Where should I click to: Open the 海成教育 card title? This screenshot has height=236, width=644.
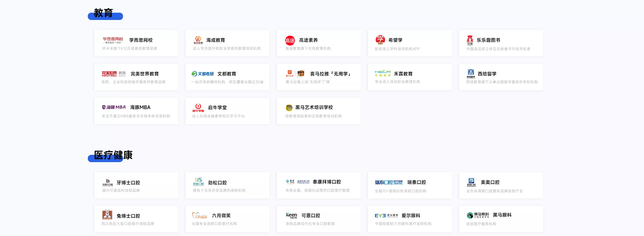tap(216, 40)
